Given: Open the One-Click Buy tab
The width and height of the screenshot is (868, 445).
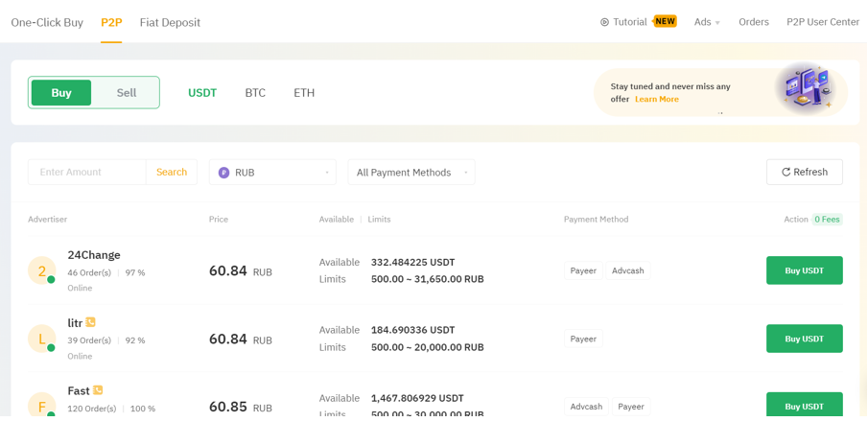Looking at the screenshot, I should pyautogui.click(x=47, y=22).
